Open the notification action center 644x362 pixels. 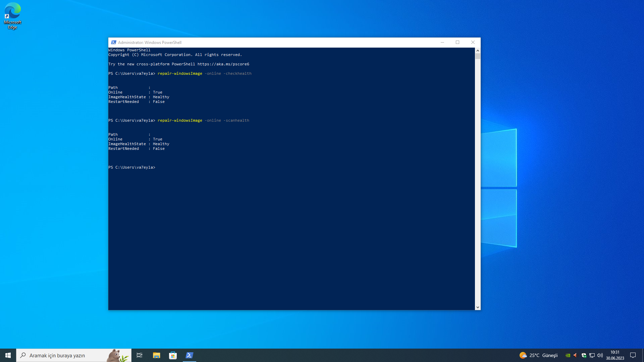[x=633, y=355]
